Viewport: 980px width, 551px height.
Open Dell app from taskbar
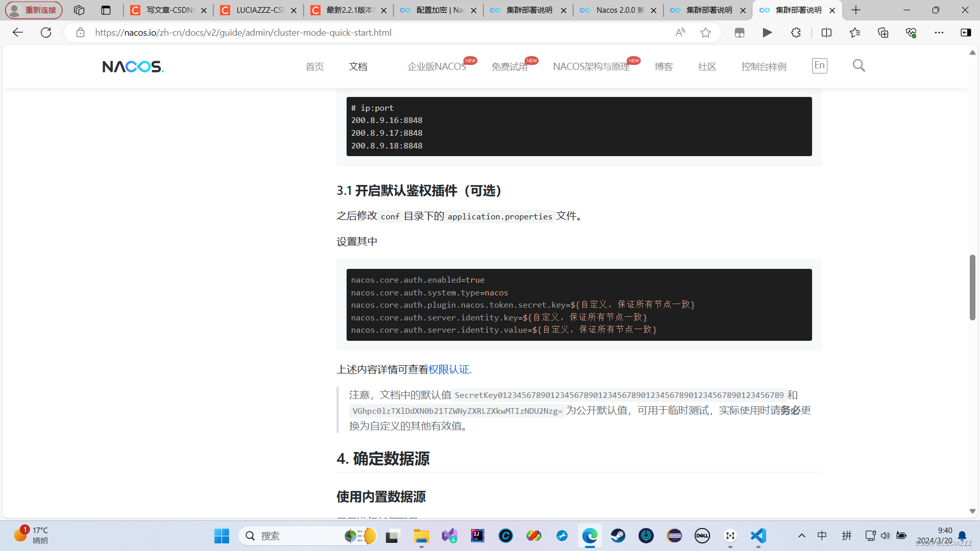(x=702, y=536)
